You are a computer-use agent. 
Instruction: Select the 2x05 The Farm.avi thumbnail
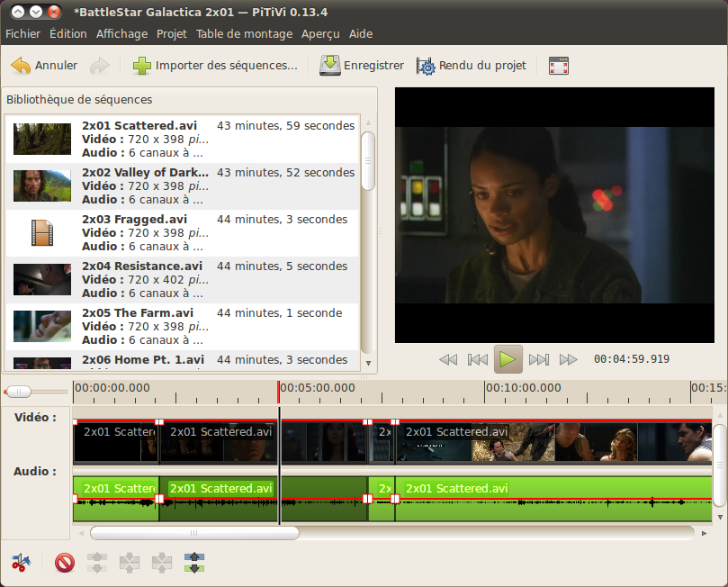pyautogui.click(x=42, y=326)
